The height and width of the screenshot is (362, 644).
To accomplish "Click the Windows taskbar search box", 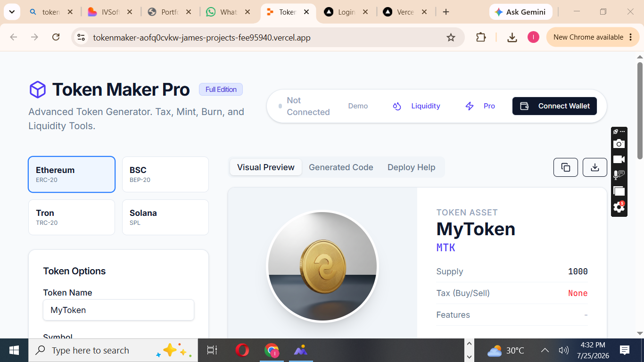I will 113,350.
